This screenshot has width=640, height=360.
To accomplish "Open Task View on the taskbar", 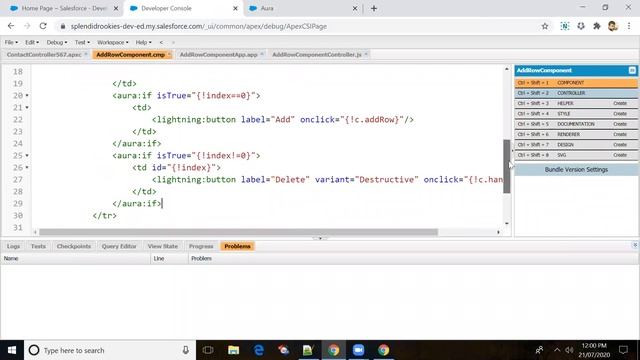I will click(208, 350).
